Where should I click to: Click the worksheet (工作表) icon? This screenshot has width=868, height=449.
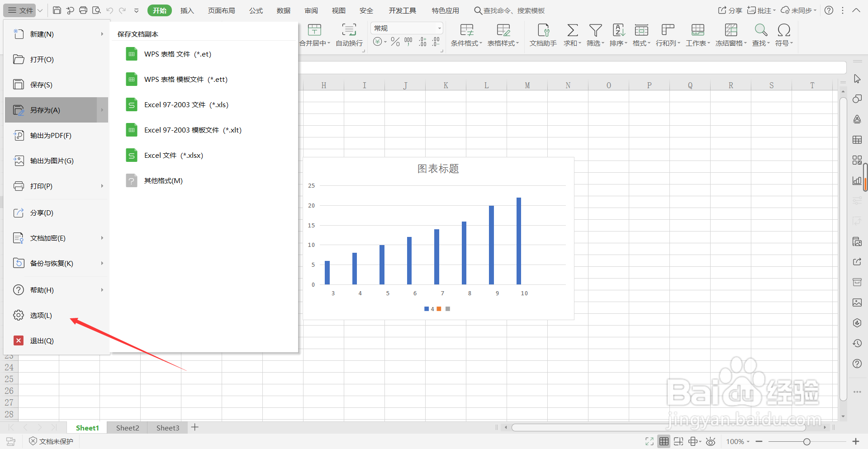point(698,30)
